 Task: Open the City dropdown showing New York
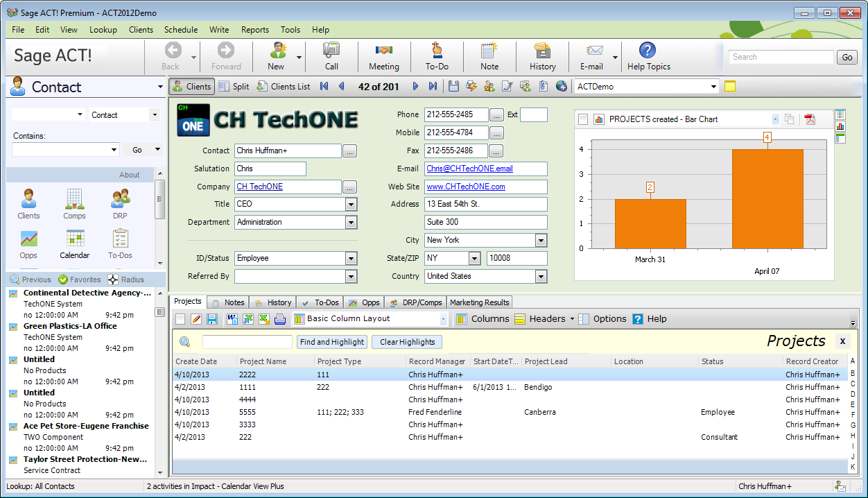pos(541,241)
